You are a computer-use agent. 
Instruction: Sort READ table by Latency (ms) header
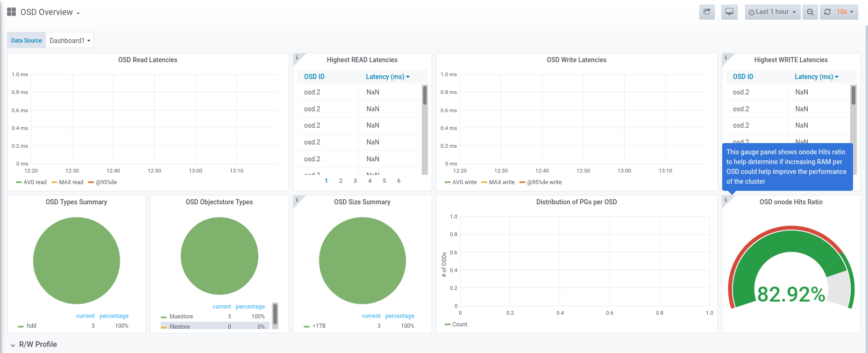coord(388,77)
